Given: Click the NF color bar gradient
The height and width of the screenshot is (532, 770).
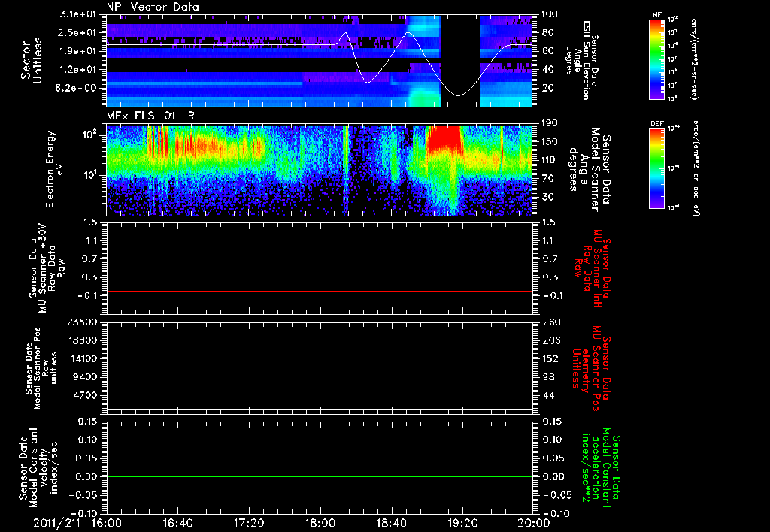Looking at the screenshot, I should tap(656, 59).
